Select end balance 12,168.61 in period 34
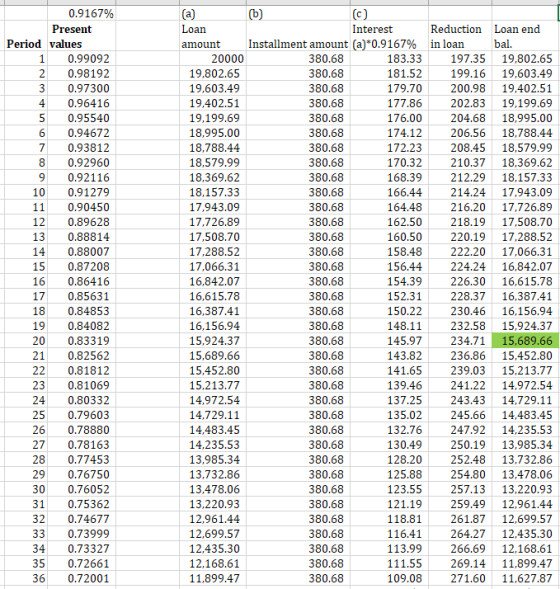Viewport: 560px width, 589px height. [x=527, y=548]
